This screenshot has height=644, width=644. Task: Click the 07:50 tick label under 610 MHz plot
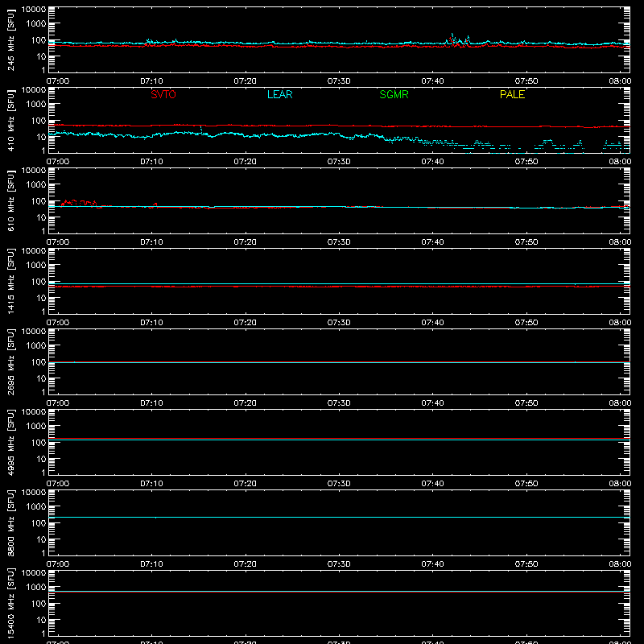(x=526, y=242)
